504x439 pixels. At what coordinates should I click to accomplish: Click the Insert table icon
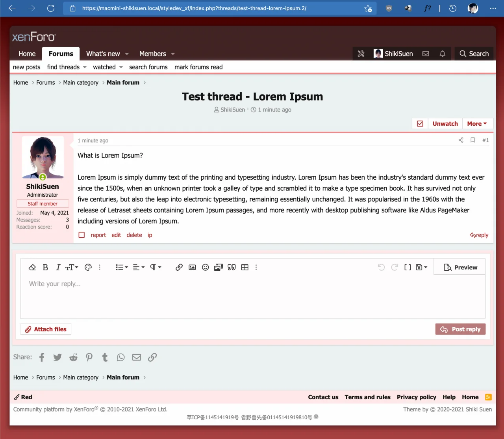click(x=245, y=268)
